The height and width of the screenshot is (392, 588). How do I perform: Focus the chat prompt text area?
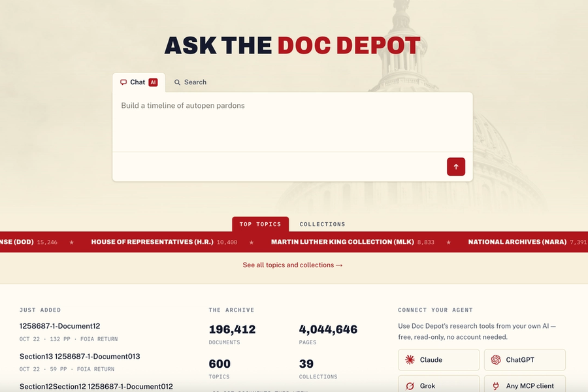click(x=293, y=122)
